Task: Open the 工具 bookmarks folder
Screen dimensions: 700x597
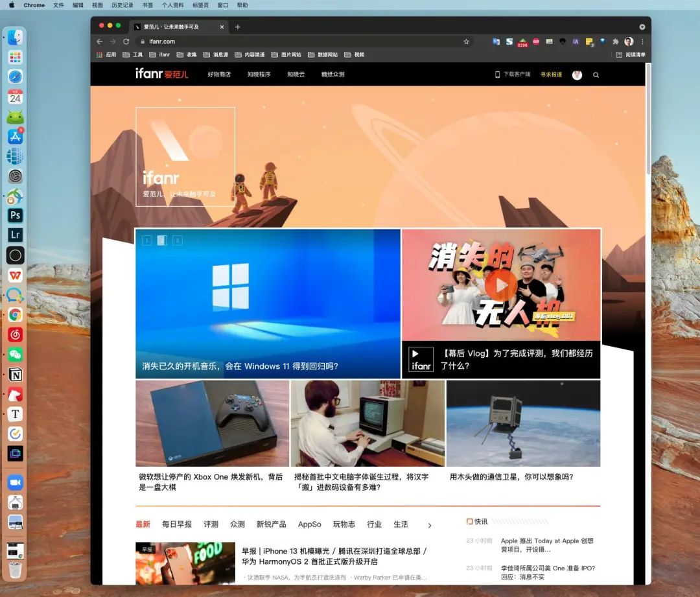Action: click(133, 54)
